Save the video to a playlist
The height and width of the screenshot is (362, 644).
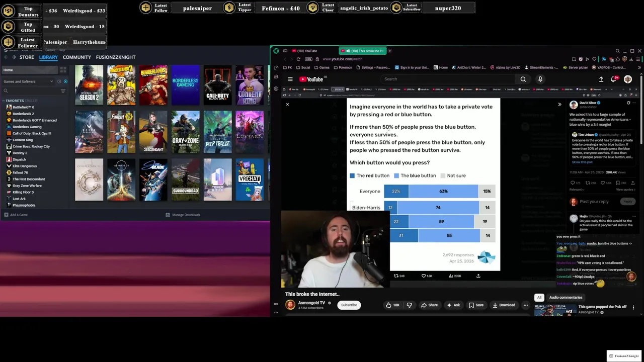pos(476,305)
